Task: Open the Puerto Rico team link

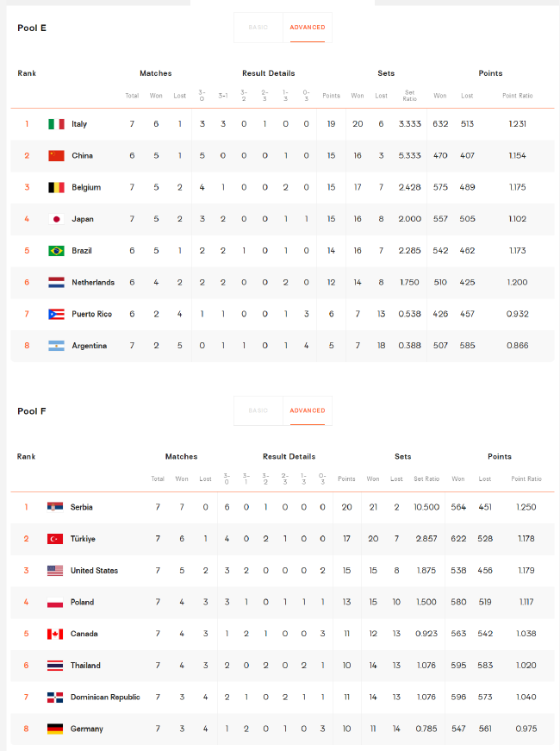Action: pyautogui.click(x=92, y=314)
